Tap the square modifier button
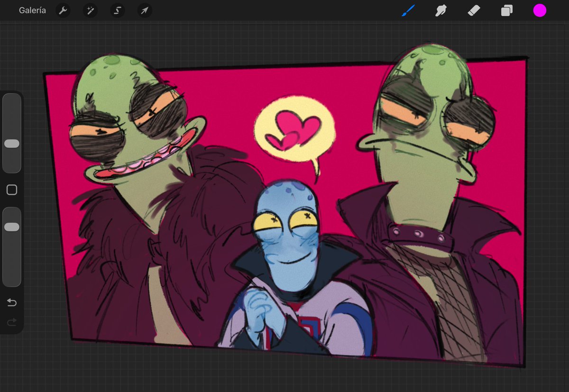Screen dimensions: 569x392 tap(12, 190)
